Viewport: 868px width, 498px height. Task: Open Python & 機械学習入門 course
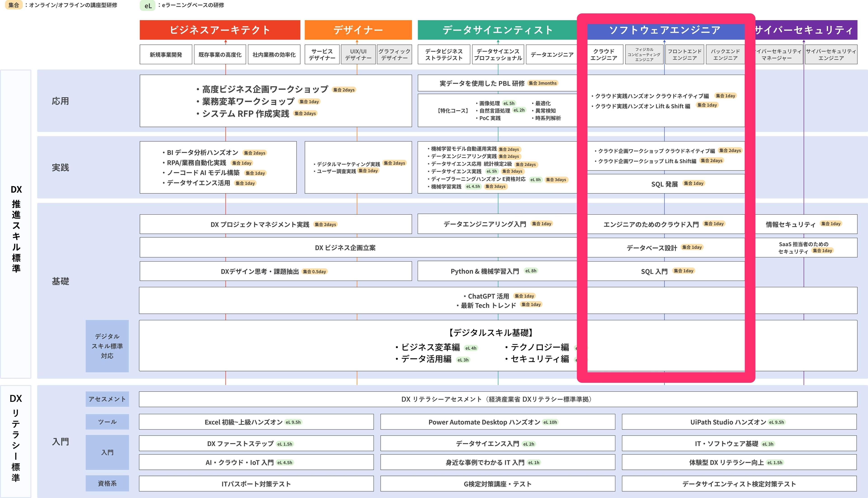click(485, 271)
